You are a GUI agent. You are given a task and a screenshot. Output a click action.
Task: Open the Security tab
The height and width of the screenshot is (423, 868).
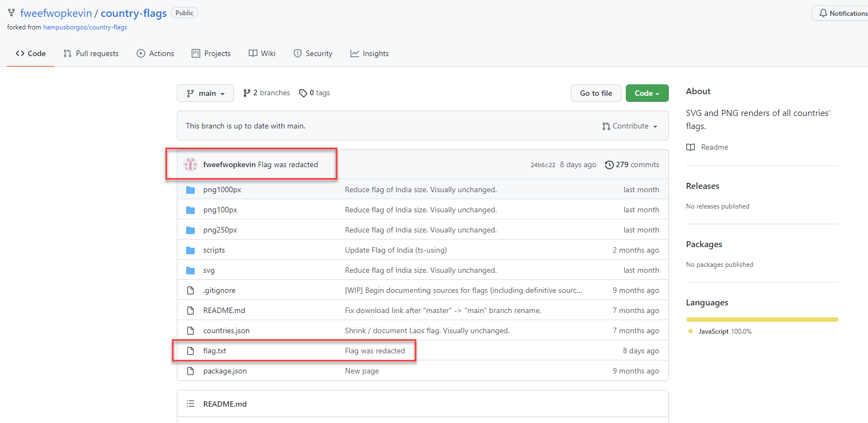pyautogui.click(x=313, y=53)
